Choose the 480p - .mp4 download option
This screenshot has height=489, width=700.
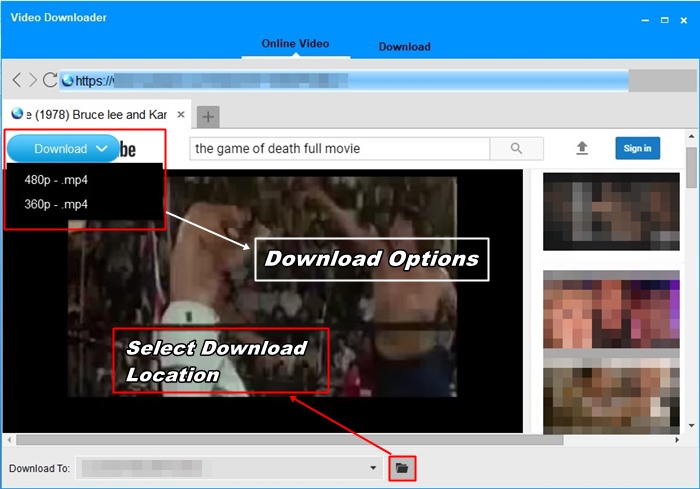pos(56,180)
